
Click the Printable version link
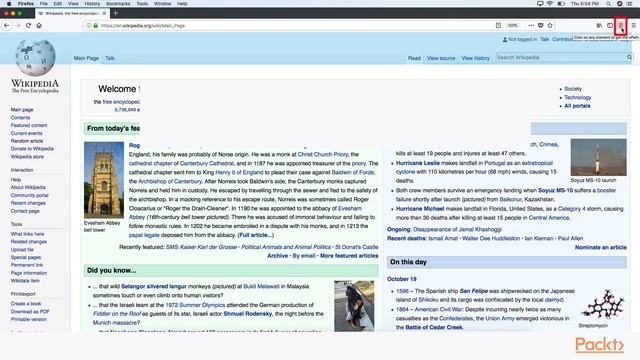29,319
